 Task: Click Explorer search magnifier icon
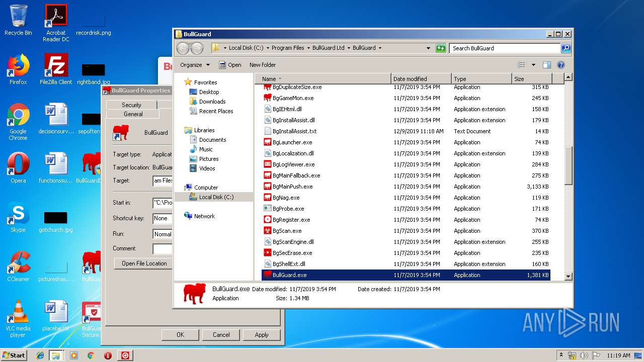tap(566, 48)
